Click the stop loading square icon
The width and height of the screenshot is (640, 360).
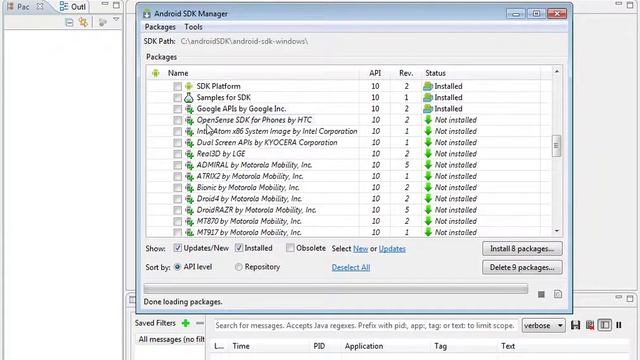pyautogui.click(x=541, y=294)
